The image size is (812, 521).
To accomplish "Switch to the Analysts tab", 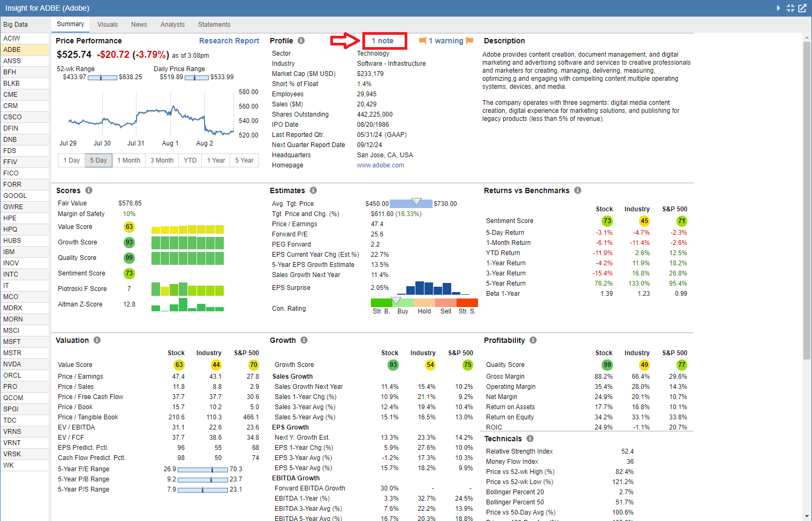I will coord(172,25).
